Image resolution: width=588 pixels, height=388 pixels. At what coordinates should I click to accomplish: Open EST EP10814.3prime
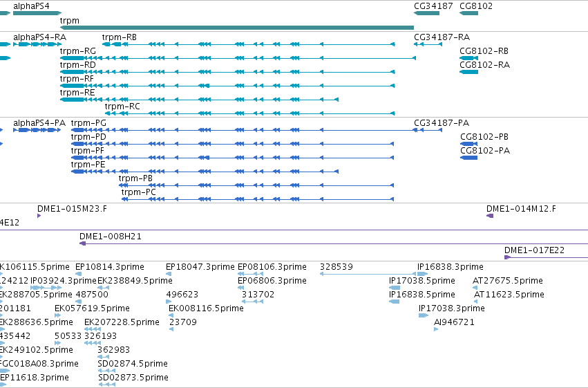(110, 267)
